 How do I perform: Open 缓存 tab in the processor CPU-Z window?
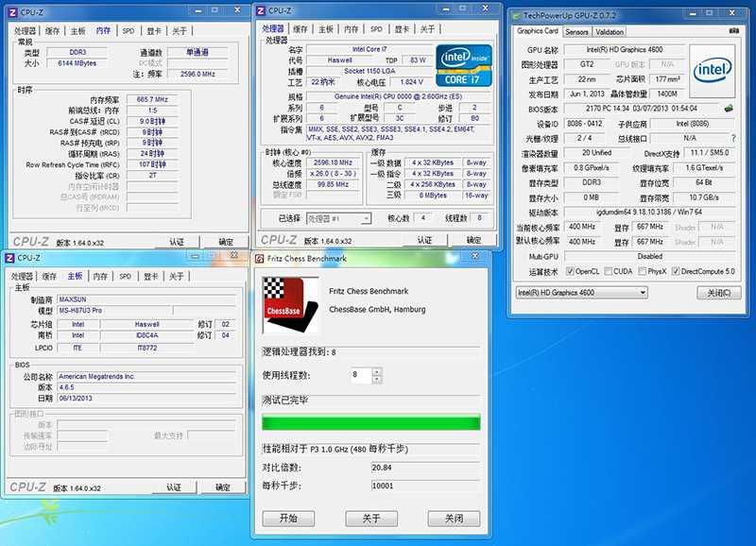(300, 29)
